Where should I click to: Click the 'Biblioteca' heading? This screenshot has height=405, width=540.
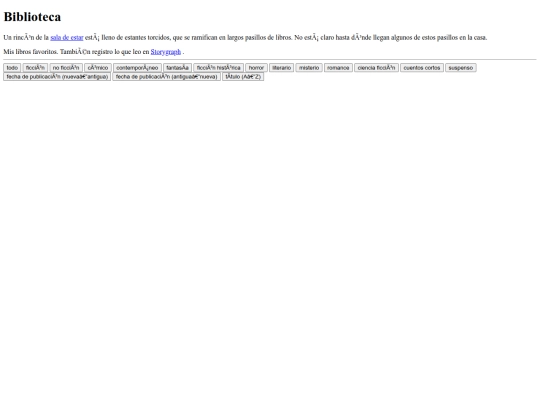[32, 17]
